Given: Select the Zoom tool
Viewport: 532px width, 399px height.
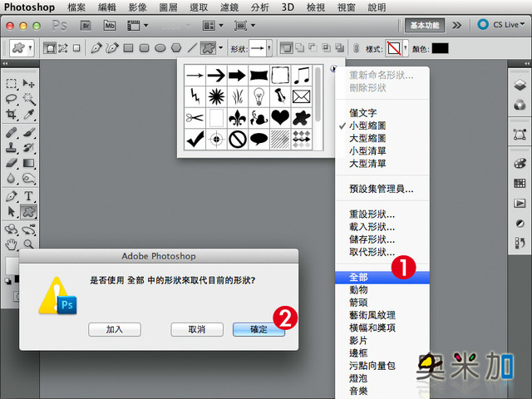Looking at the screenshot, I should coord(28,244).
